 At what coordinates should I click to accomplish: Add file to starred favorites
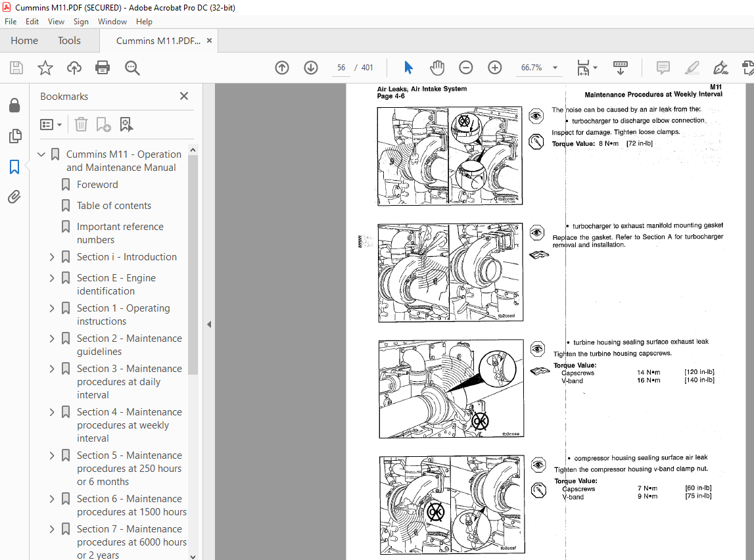point(45,68)
